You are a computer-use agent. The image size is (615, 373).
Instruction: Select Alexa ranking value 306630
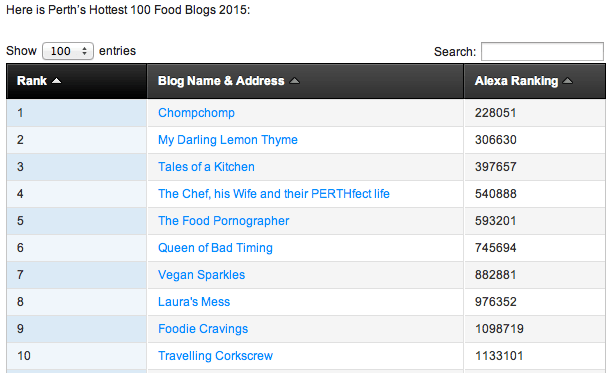click(x=496, y=140)
